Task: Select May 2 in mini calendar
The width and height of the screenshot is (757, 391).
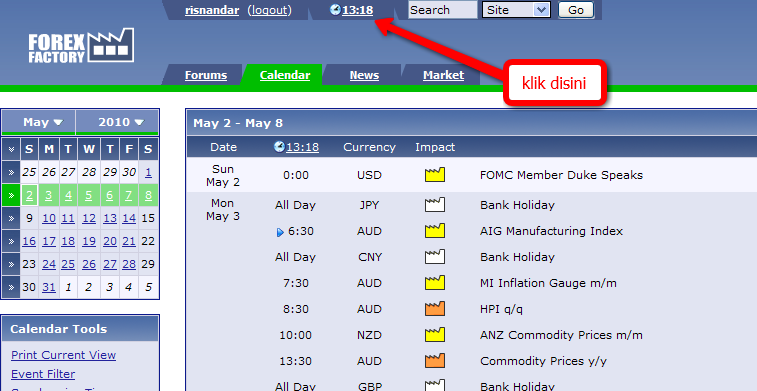Action: pos(29,195)
